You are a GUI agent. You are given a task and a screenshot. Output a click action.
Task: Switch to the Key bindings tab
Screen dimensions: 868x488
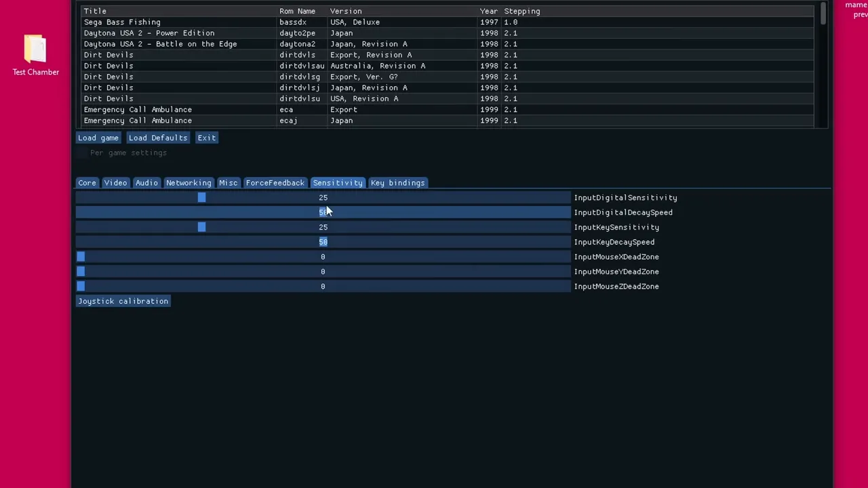[x=397, y=182]
